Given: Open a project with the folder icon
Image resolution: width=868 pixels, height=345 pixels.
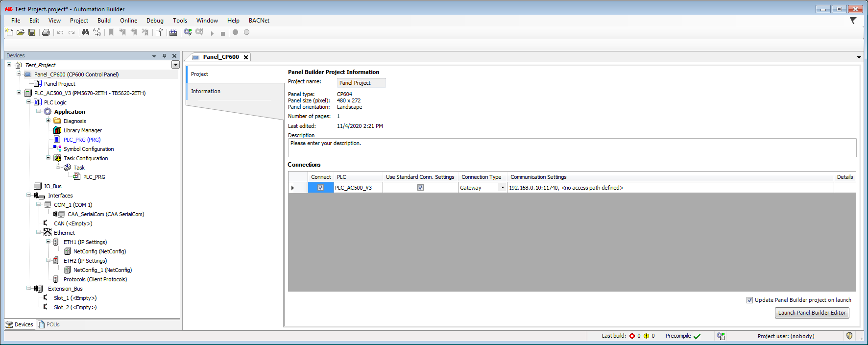Looking at the screenshot, I should (x=21, y=32).
